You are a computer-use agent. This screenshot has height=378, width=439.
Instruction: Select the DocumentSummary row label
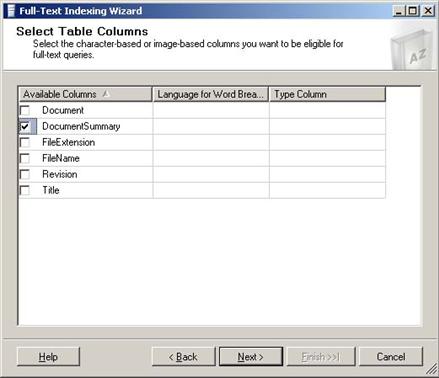click(81, 126)
